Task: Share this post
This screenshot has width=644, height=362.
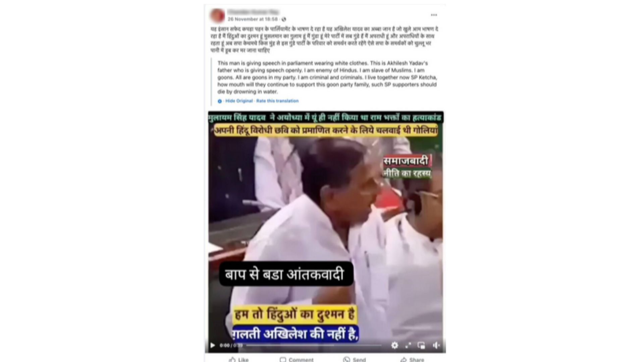Action: coord(412,359)
